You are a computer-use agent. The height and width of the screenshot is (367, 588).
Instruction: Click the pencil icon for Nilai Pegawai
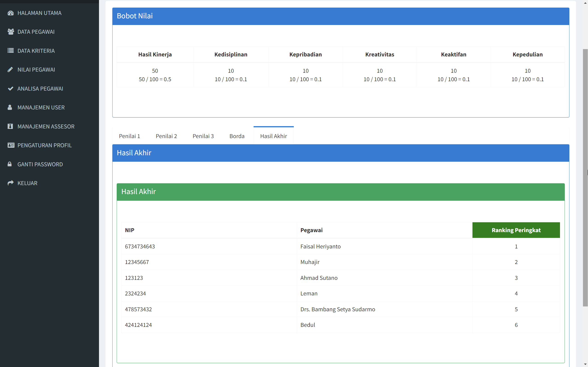(x=11, y=70)
